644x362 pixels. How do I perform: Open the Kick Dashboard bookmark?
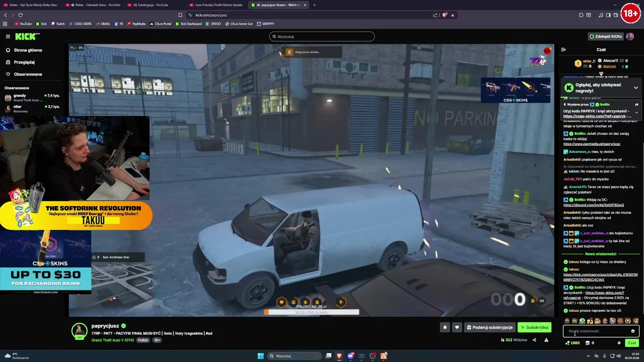point(189,24)
